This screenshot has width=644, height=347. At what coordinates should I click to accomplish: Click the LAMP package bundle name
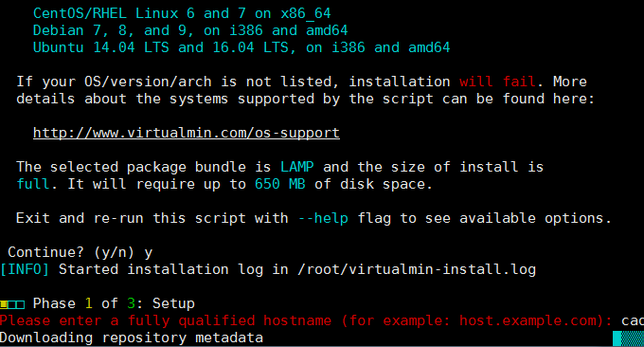[x=297, y=167]
